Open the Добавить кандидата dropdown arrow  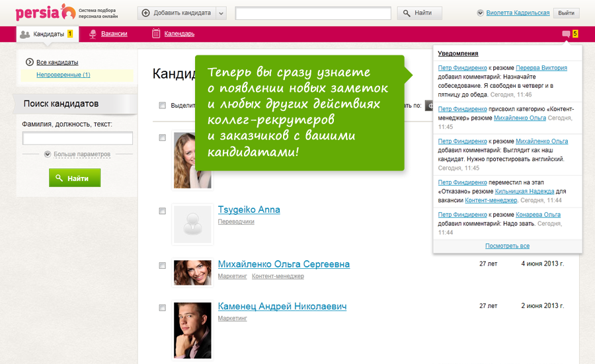point(221,13)
